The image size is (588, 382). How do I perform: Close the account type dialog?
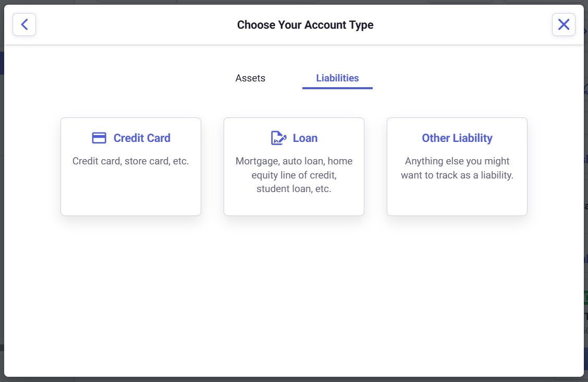tap(563, 25)
